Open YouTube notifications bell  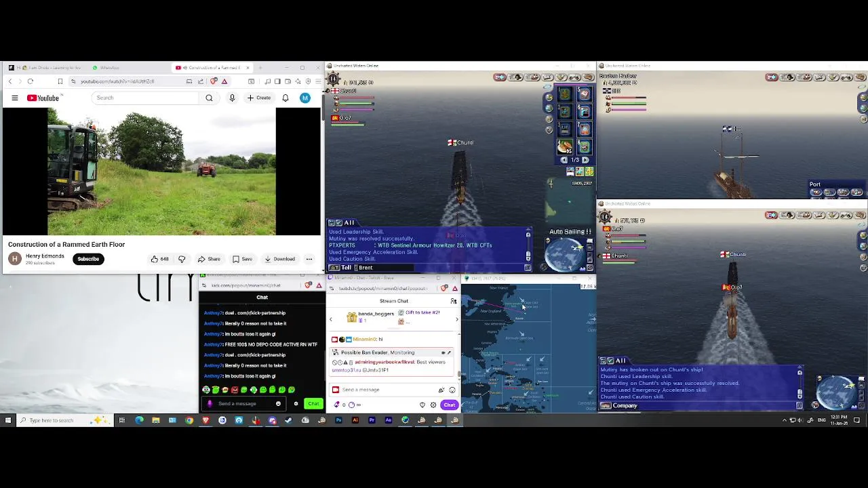[x=285, y=98]
